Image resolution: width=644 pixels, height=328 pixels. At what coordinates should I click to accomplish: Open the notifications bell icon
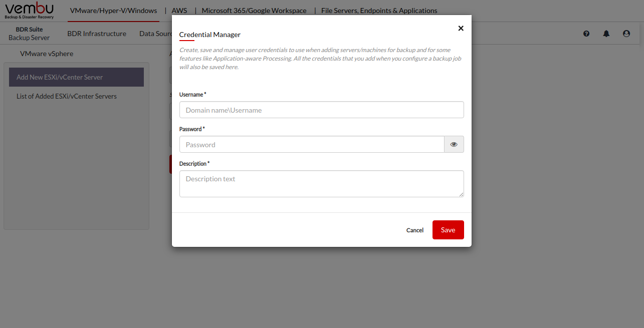606,34
